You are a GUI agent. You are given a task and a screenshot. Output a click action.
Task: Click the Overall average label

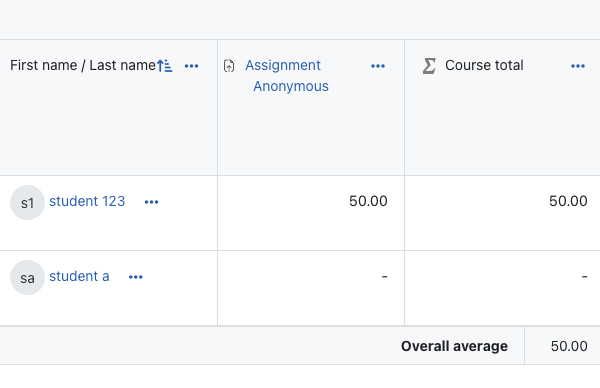454,346
